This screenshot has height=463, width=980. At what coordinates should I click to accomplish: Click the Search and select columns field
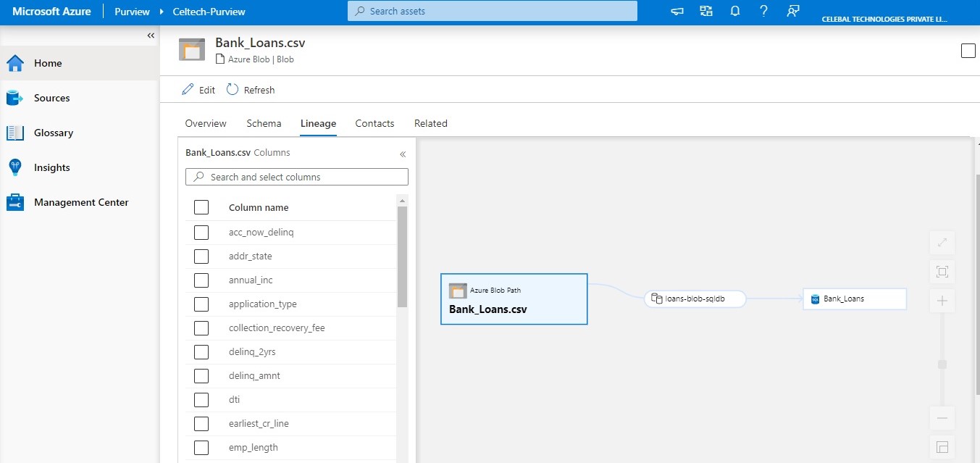click(x=297, y=177)
